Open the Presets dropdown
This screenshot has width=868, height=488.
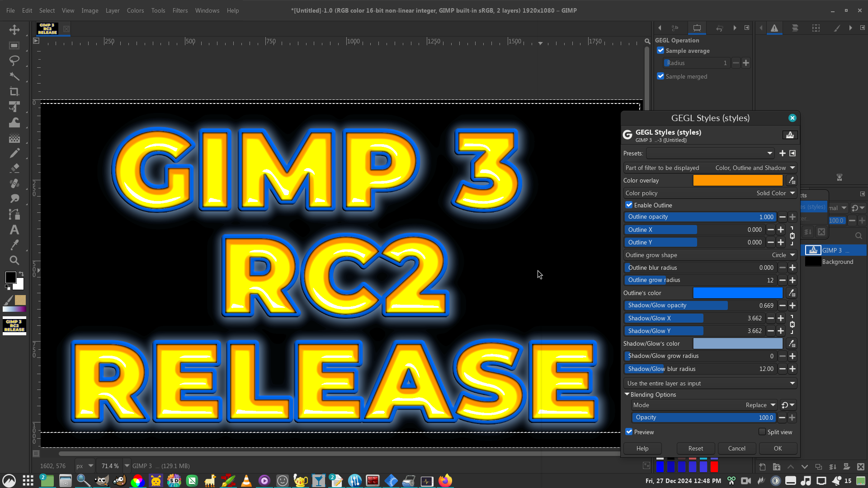click(x=710, y=153)
